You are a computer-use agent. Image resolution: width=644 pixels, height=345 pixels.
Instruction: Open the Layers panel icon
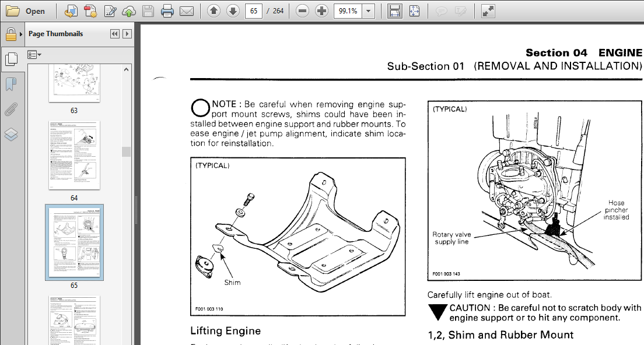click(x=11, y=135)
